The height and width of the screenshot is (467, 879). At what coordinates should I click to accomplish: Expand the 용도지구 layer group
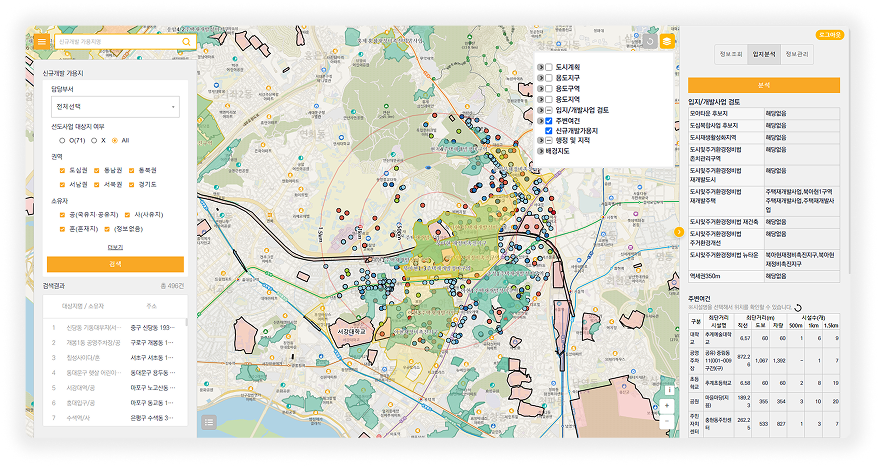pyautogui.click(x=540, y=78)
